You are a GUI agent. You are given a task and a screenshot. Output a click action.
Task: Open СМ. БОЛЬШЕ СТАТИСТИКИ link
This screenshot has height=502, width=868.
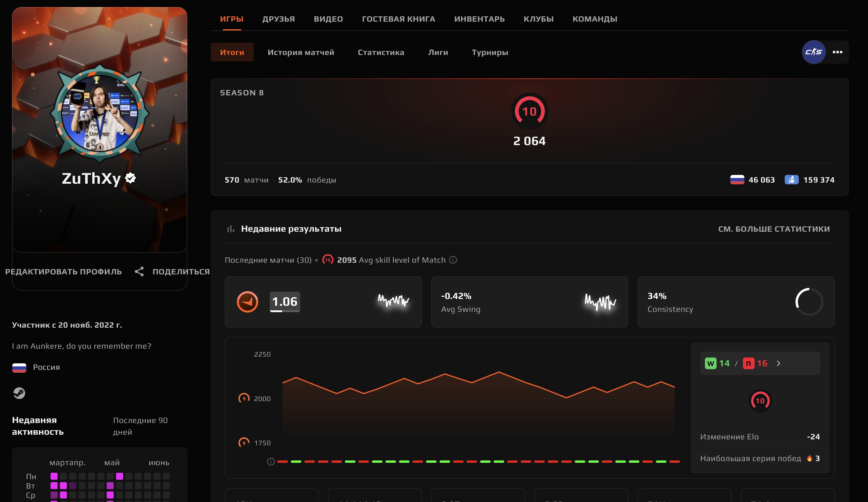pyautogui.click(x=774, y=228)
